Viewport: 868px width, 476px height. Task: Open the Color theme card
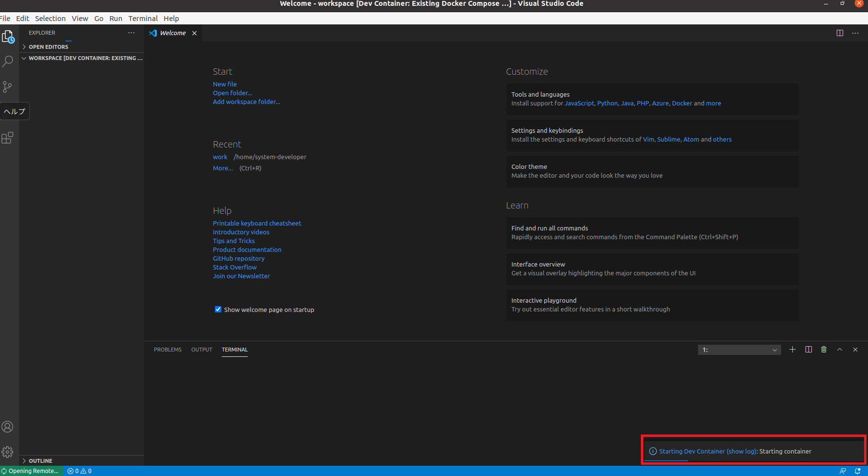(652, 171)
